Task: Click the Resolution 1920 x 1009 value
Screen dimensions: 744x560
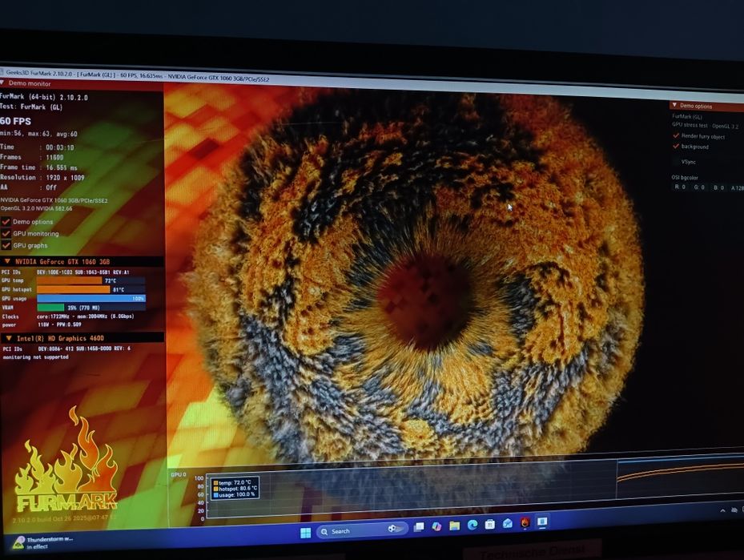Action: [65, 178]
